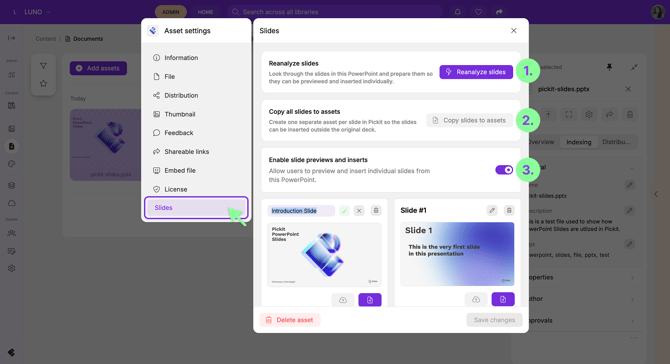This screenshot has height=364, width=670.
Task: Delete the Introduction Slide via trash icon
Action: click(376, 210)
